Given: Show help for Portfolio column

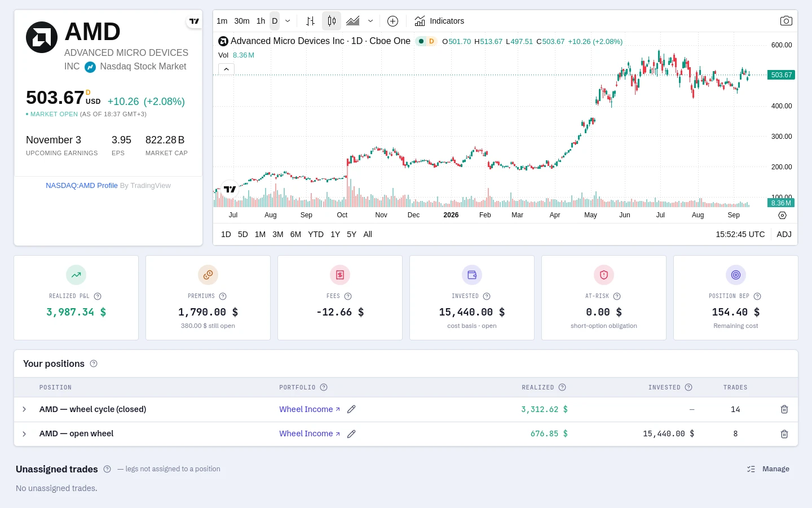Looking at the screenshot, I should (324, 387).
